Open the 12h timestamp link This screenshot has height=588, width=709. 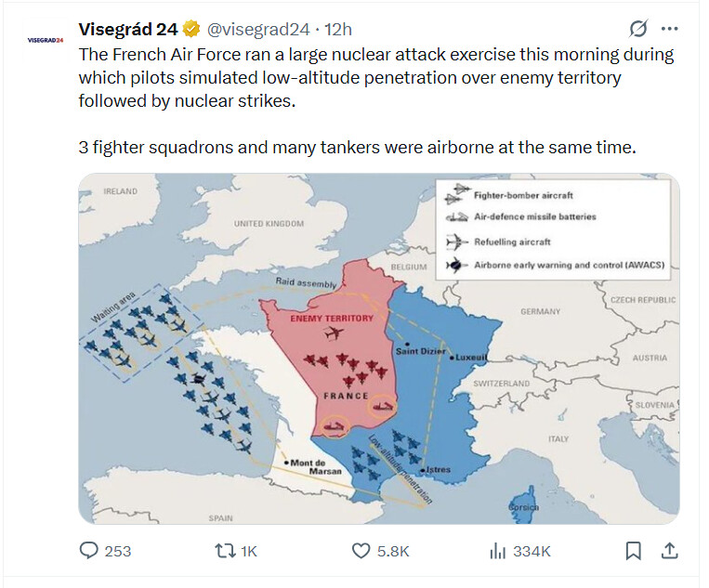click(x=338, y=30)
